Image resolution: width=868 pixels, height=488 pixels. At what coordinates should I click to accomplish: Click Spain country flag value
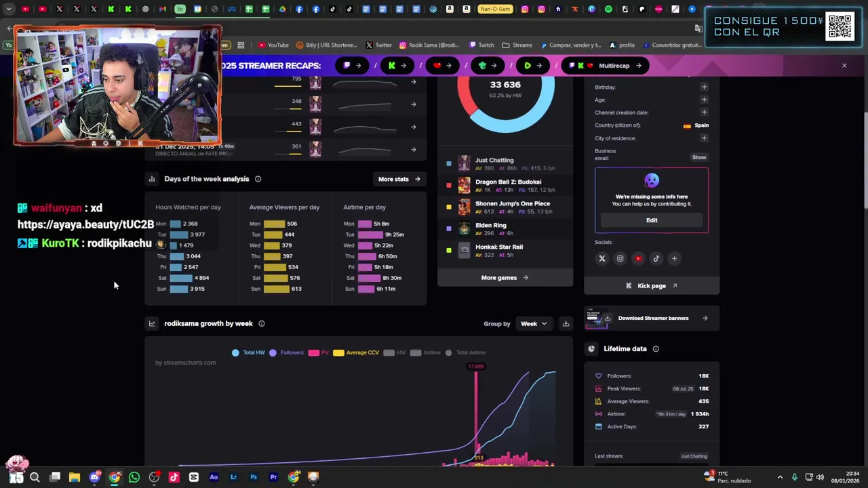[x=696, y=125]
